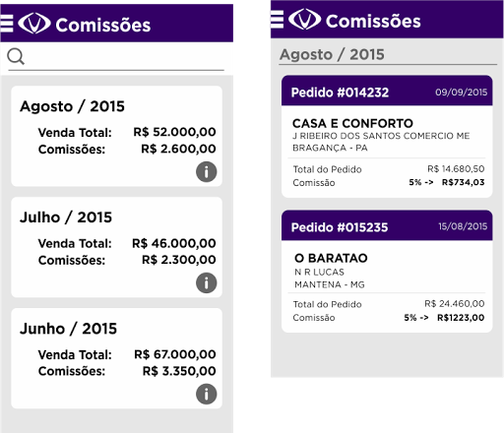Click the magnifying glass search icon

click(x=16, y=56)
